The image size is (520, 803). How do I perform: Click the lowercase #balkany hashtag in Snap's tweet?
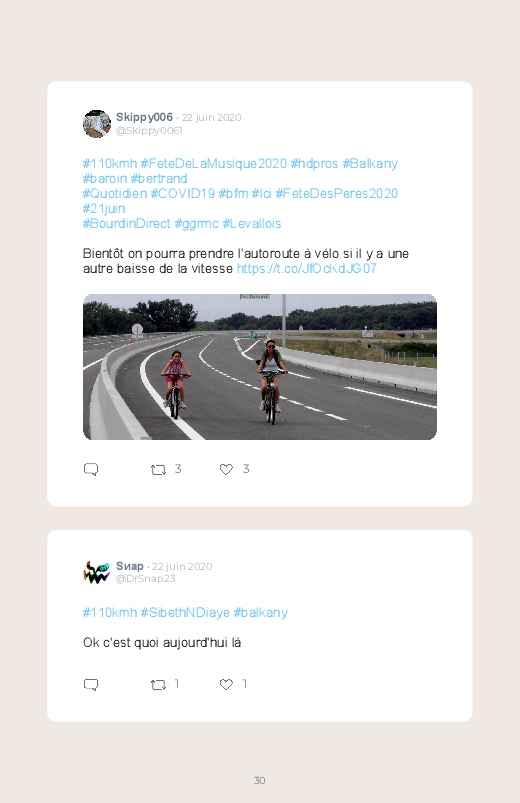[x=261, y=613]
